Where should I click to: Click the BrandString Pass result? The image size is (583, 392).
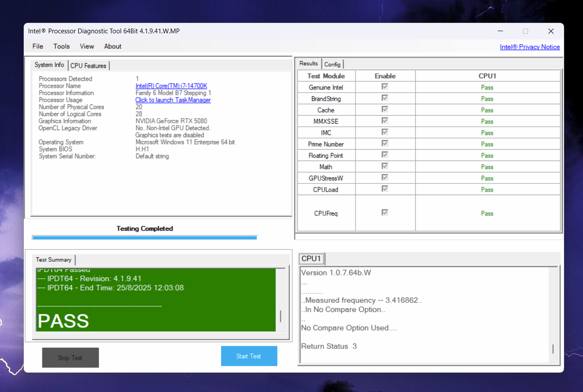pyautogui.click(x=487, y=99)
